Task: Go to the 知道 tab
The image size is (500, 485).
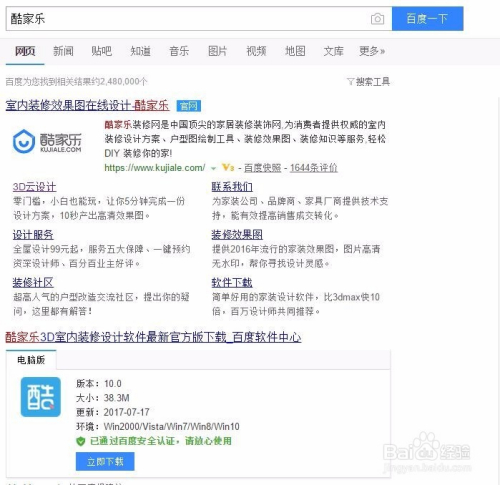Action: click(140, 51)
